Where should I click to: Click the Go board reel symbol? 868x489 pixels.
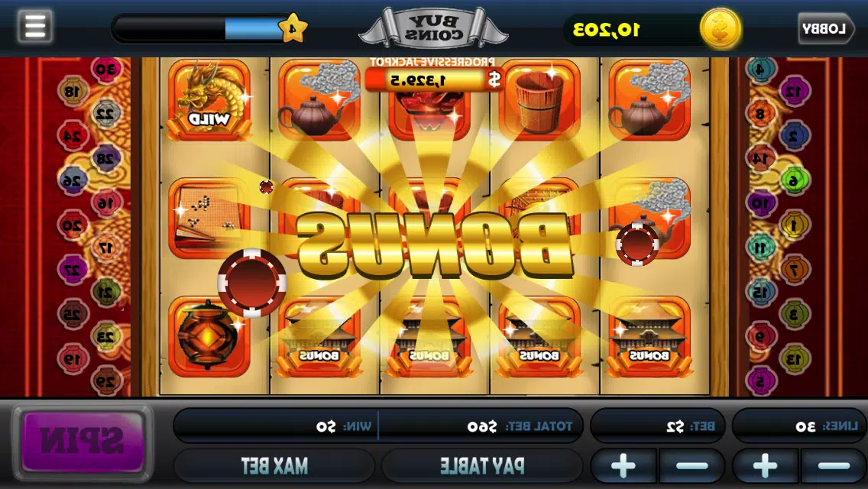(209, 219)
